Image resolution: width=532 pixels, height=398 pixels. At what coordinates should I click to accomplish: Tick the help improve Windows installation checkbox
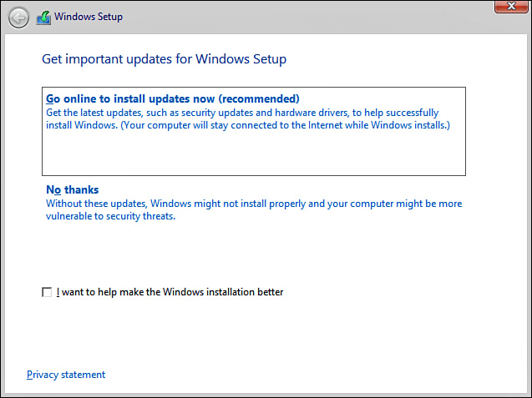[x=47, y=293]
